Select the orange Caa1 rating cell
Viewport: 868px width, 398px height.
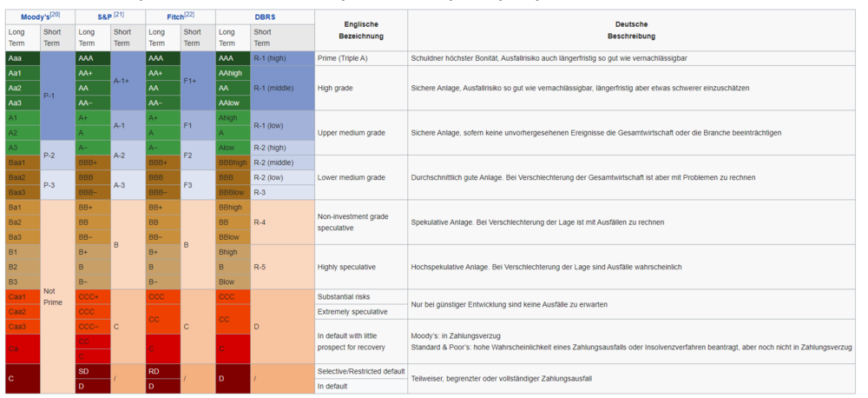tap(23, 296)
